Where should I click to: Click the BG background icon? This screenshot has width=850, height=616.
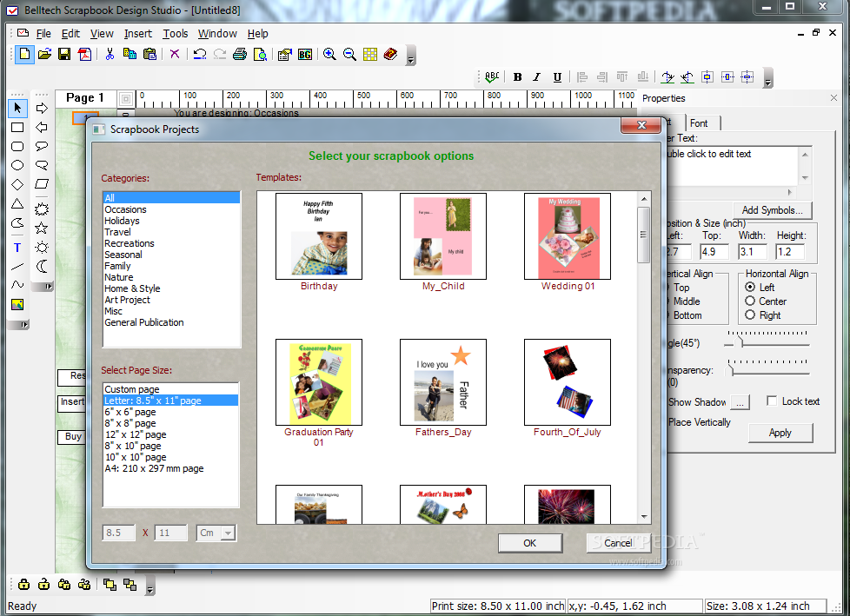[x=305, y=54]
